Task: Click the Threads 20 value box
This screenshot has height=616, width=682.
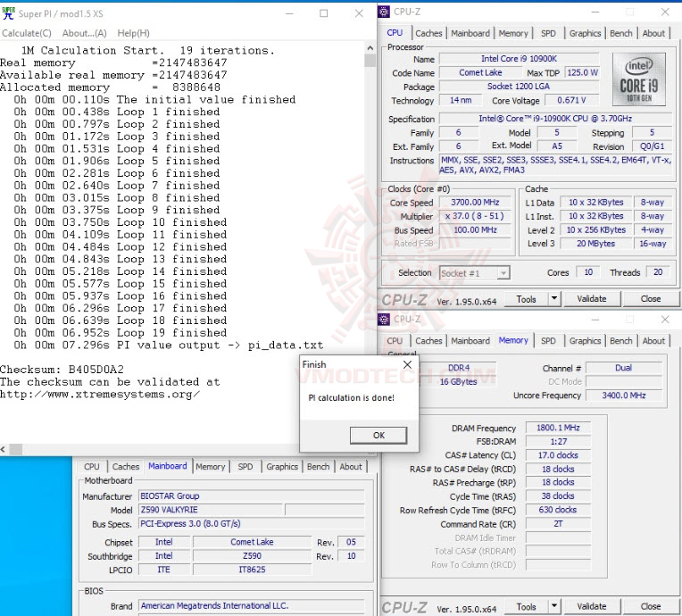Action: [x=658, y=272]
